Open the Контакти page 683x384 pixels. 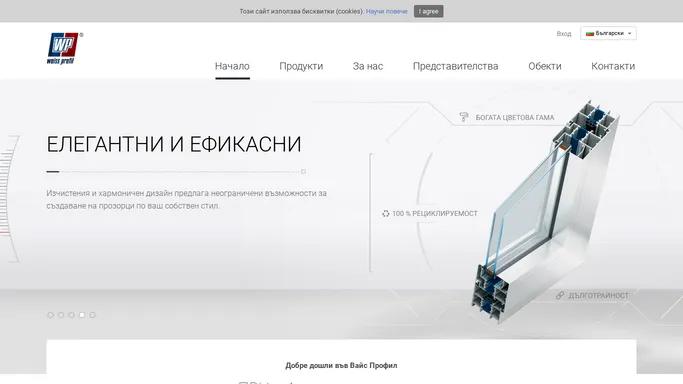(613, 66)
